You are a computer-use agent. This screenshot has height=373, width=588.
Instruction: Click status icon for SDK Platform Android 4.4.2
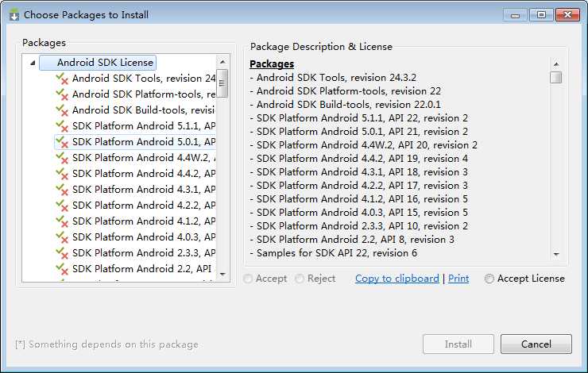(x=62, y=174)
